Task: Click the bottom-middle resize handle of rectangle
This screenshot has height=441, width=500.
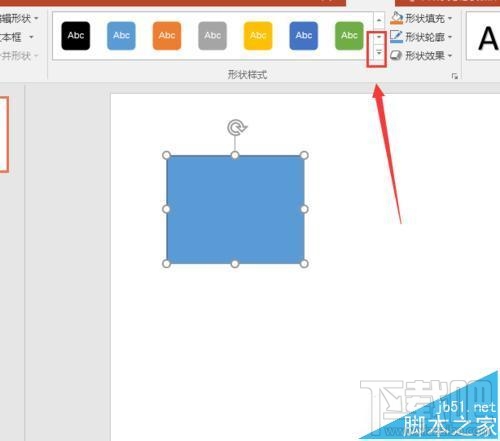Action: pos(235,264)
